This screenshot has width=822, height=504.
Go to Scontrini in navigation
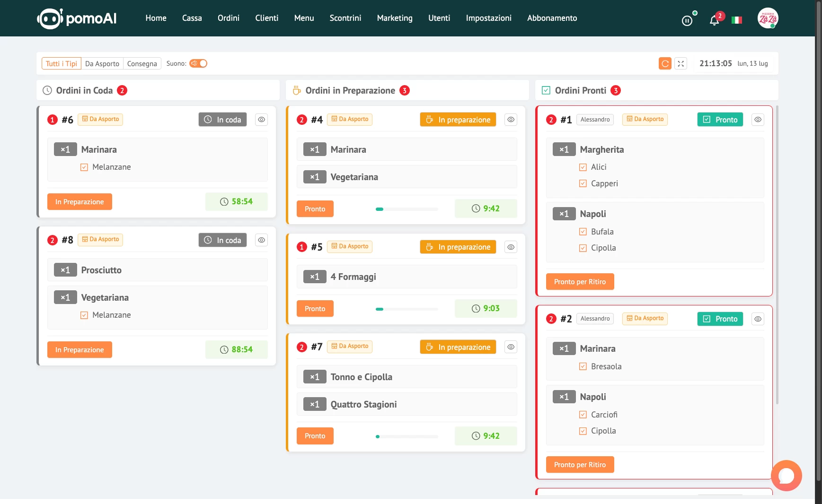(x=345, y=18)
